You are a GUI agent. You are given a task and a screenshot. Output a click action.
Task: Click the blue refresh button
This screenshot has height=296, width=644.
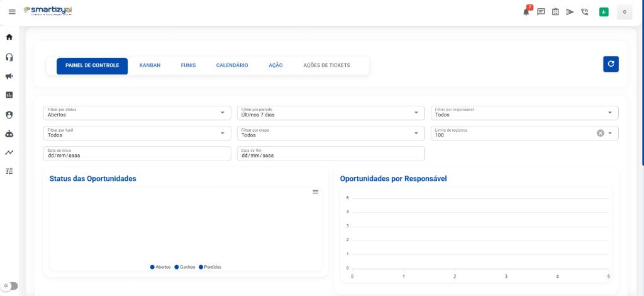(611, 64)
